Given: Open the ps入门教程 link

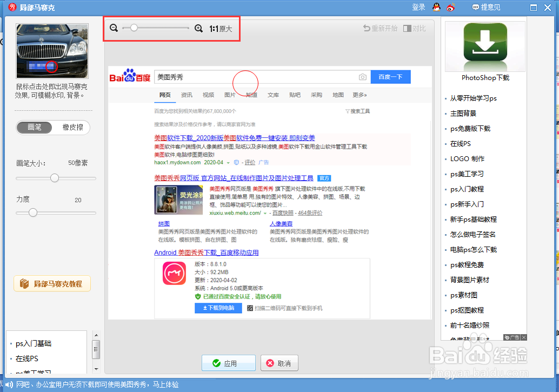Looking at the screenshot, I should [467, 189].
